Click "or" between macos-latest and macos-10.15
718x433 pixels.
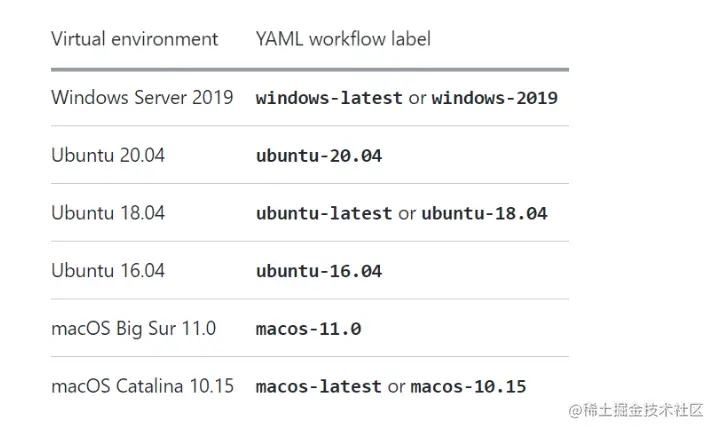396,386
